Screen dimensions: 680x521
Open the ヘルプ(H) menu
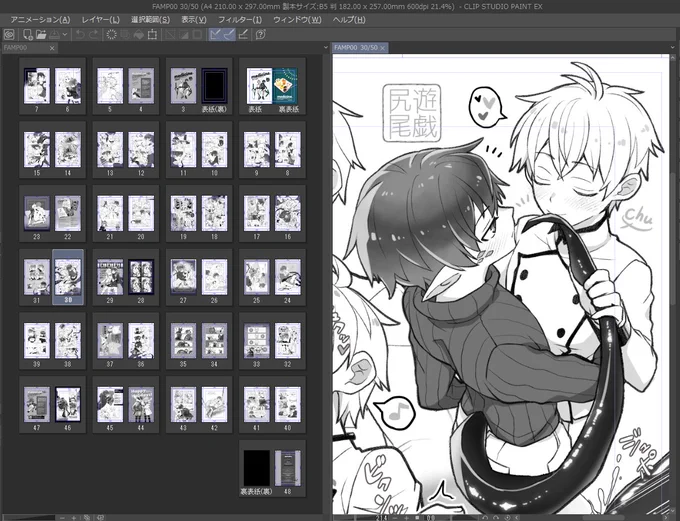(349, 20)
